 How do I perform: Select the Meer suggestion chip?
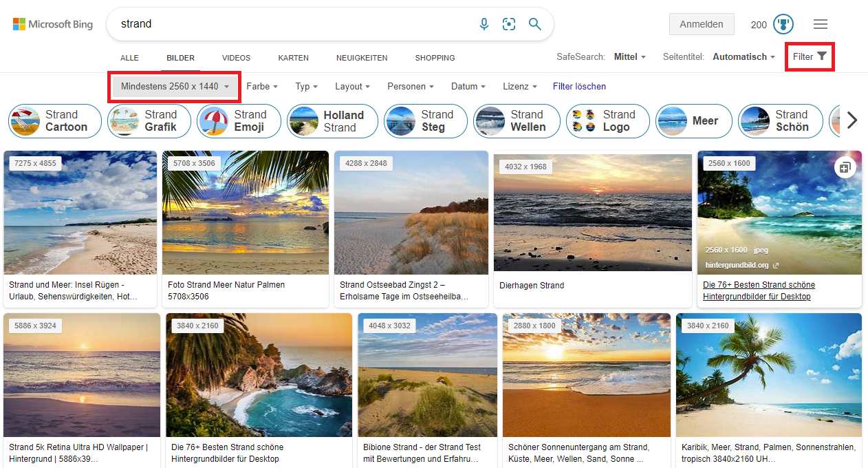coord(694,121)
